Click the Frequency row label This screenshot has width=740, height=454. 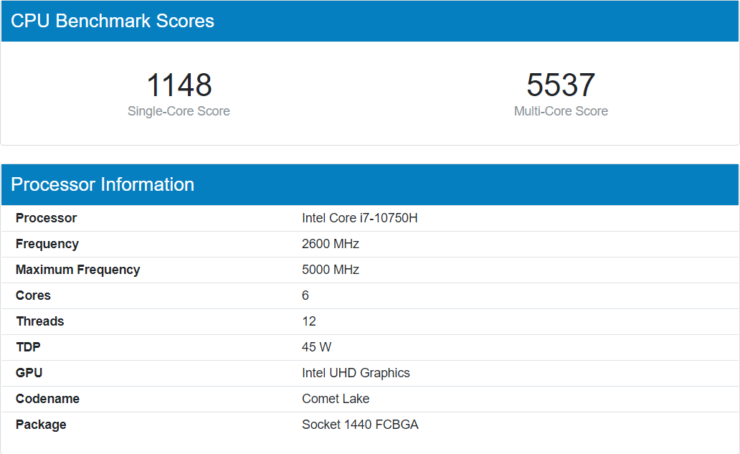click(47, 244)
